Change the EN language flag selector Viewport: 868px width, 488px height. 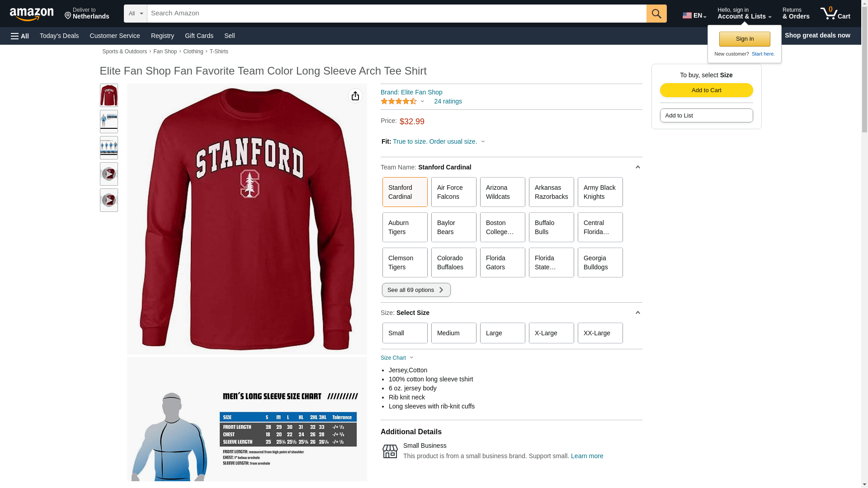click(x=694, y=15)
